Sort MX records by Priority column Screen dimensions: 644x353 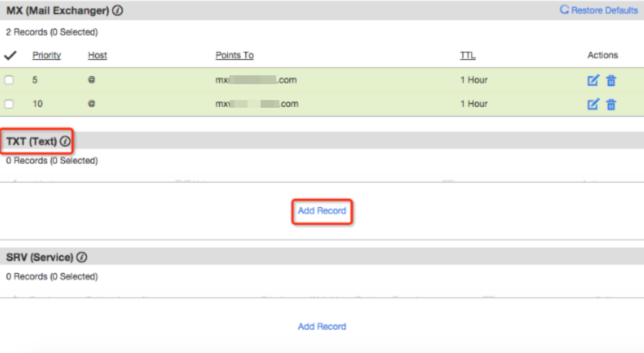tap(46, 56)
